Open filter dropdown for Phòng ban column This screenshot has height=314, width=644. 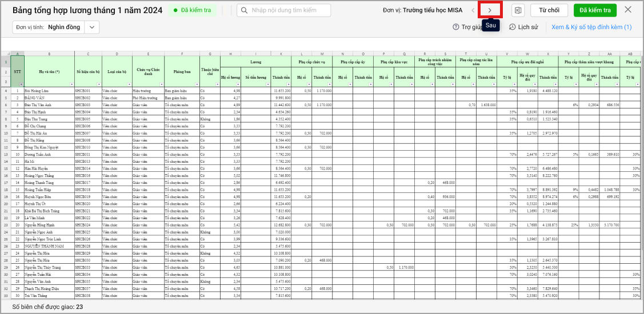point(196,84)
